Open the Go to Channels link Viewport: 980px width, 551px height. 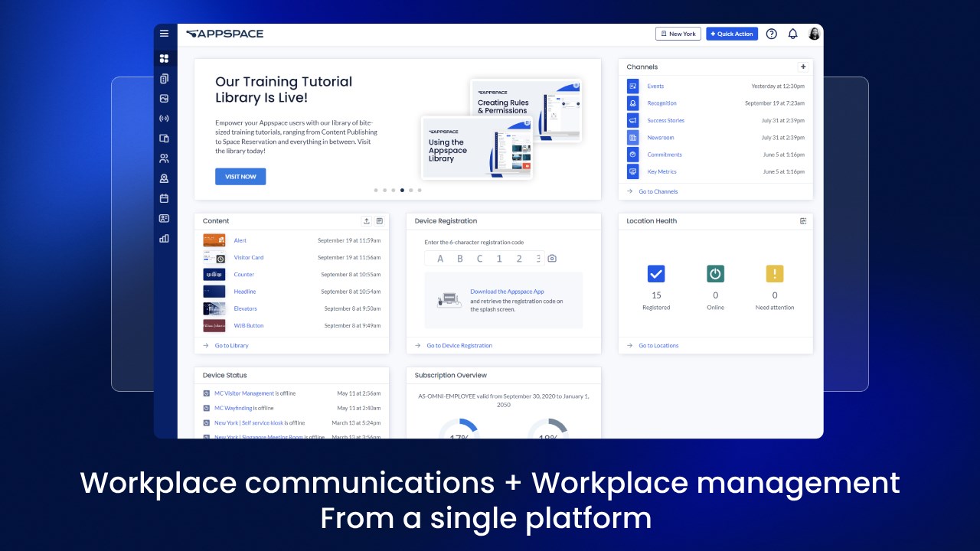click(658, 191)
